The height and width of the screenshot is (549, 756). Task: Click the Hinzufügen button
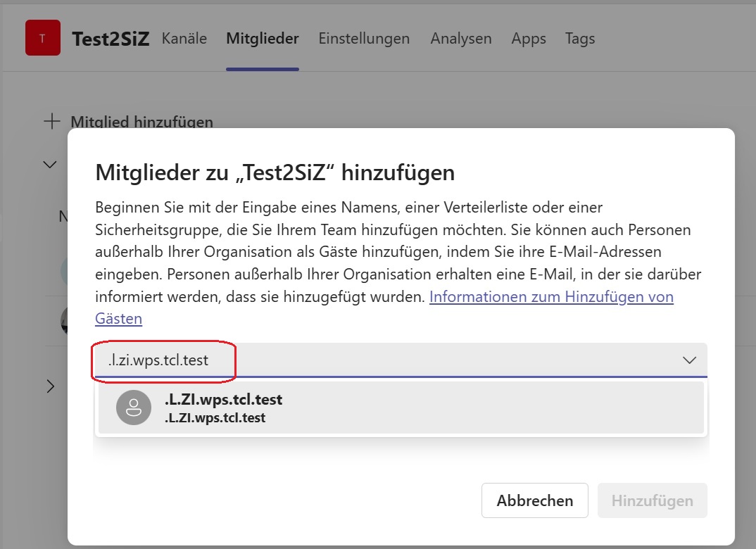(652, 500)
